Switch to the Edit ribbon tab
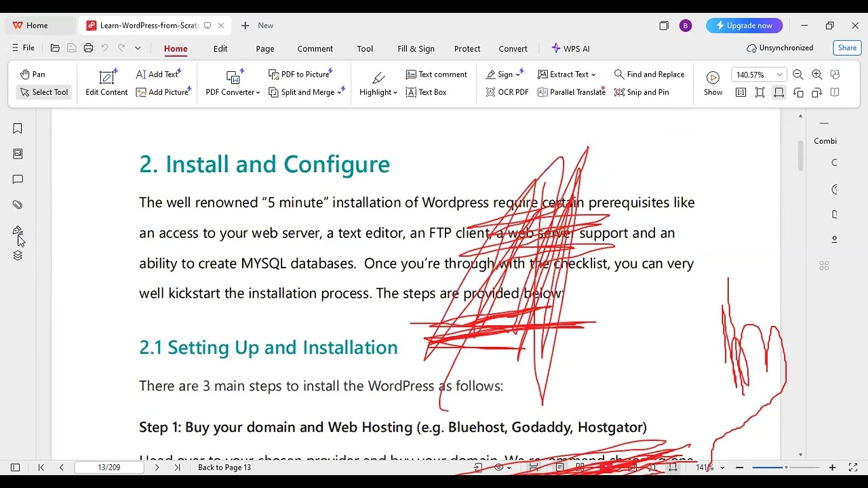 pos(220,49)
